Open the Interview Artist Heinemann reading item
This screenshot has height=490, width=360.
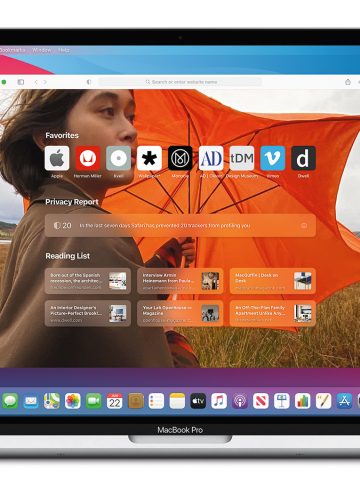tap(180, 281)
